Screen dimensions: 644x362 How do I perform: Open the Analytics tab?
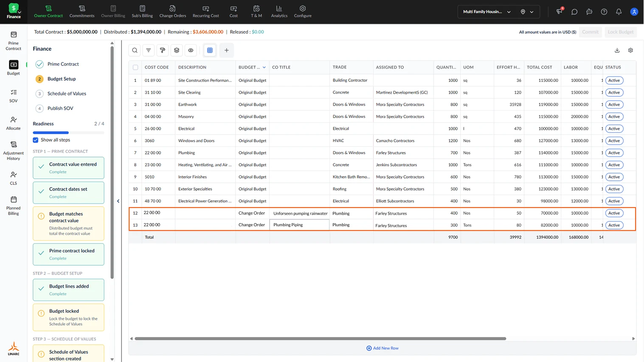(x=279, y=11)
